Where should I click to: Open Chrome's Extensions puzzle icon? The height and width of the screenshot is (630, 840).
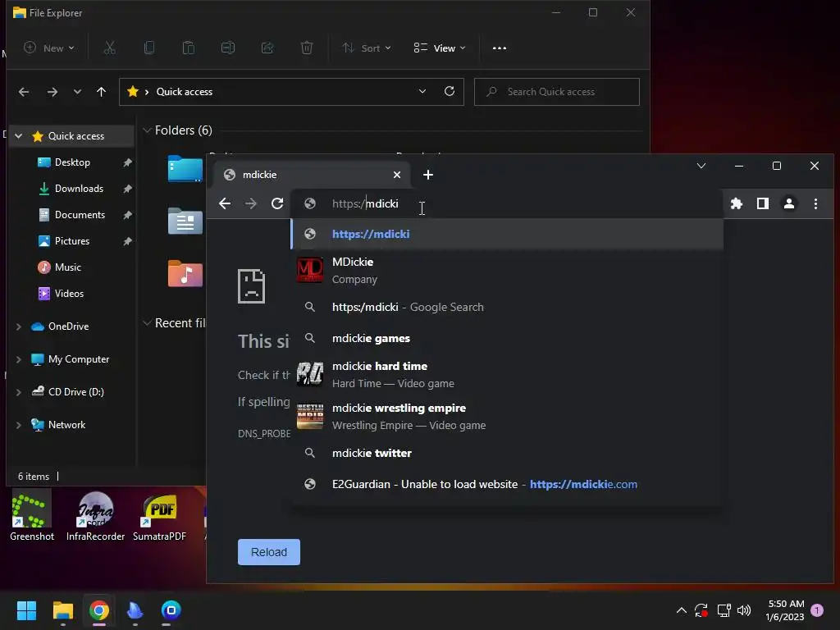(x=737, y=203)
